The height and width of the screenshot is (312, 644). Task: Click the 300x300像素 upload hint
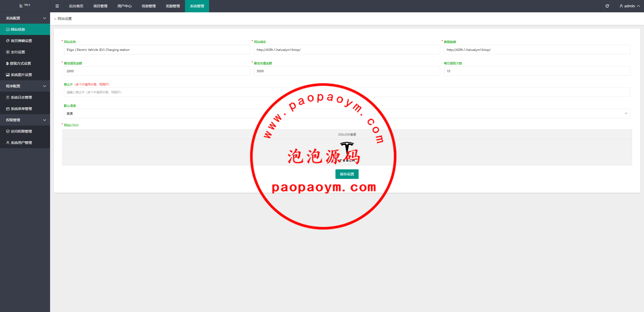347,135
